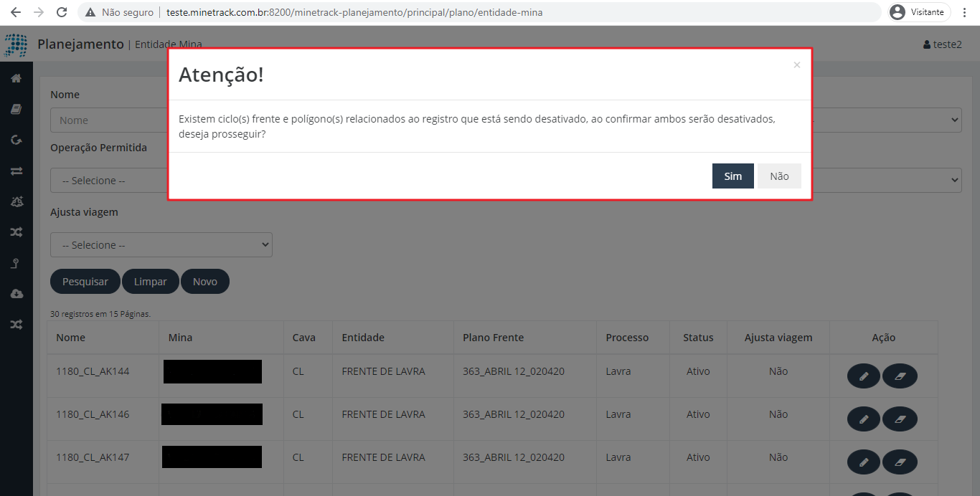
Task: Click the Novo button
Action: point(205,282)
